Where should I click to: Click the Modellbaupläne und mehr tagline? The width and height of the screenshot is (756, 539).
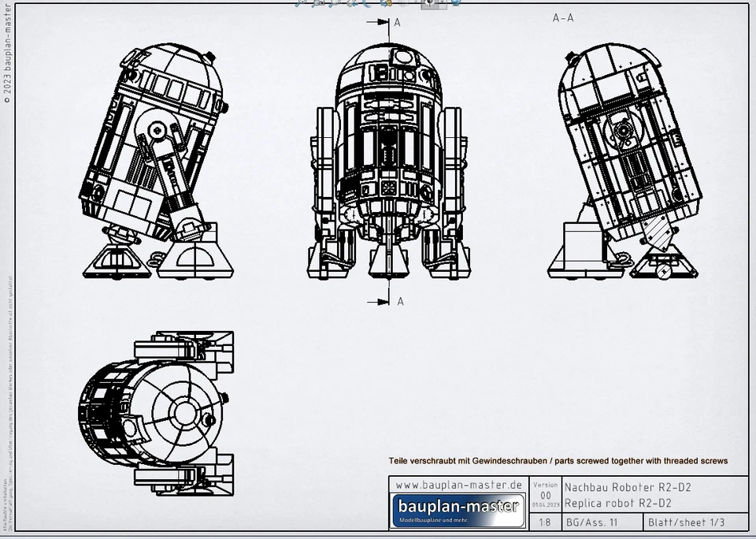click(x=434, y=520)
